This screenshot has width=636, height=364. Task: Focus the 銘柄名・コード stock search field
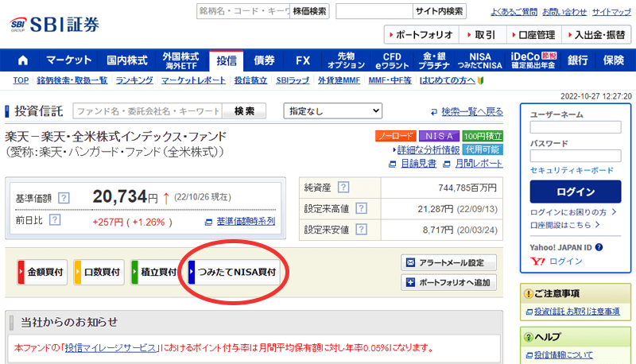243,11
